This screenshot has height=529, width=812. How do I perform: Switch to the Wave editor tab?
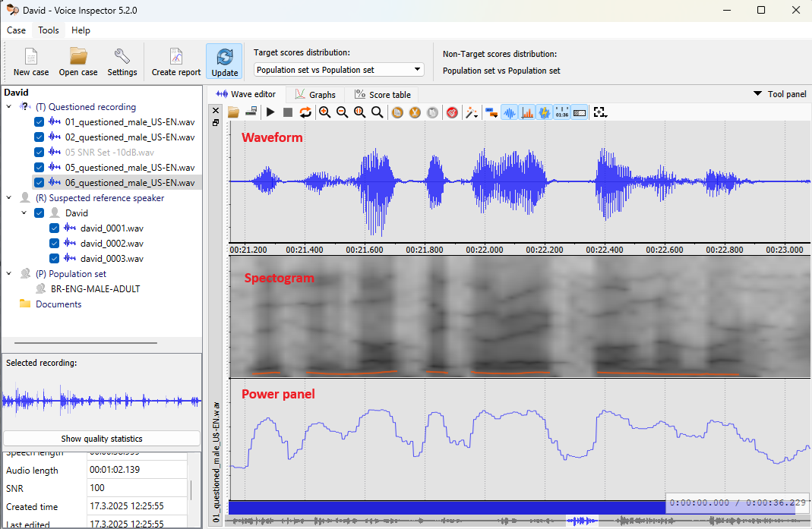point(246,94)
